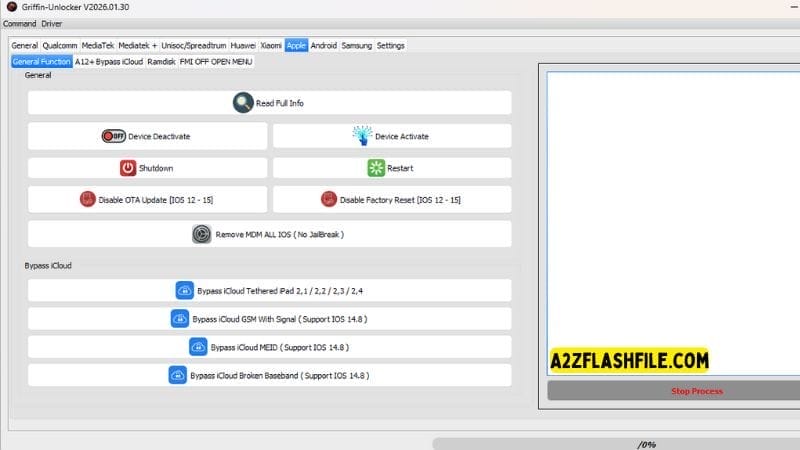Click Bypass iCloud Broken Baseband button
The height and width of the screenshot is (450, 800).
269,375
